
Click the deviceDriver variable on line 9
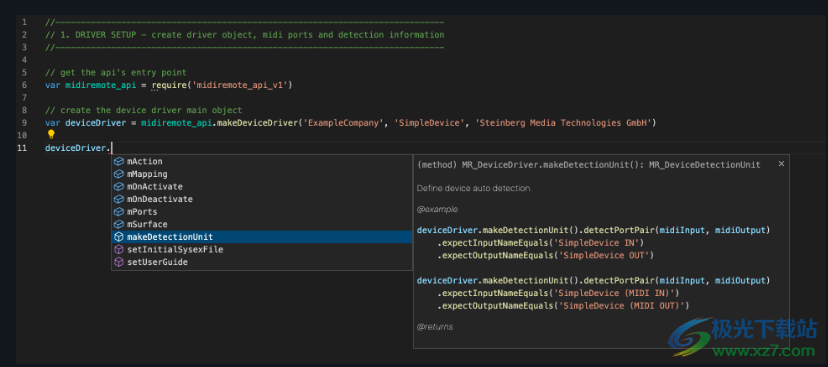tap(96, 123)
